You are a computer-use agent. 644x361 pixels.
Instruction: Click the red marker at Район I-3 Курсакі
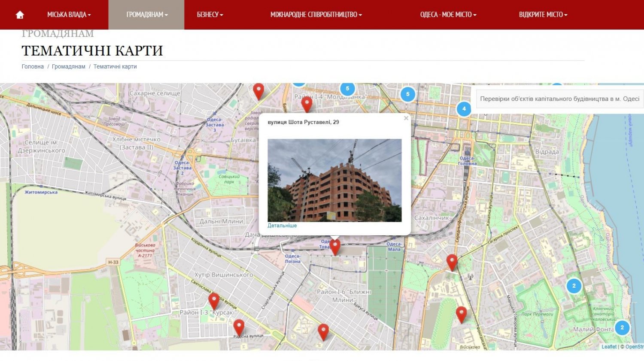(214, 301)
